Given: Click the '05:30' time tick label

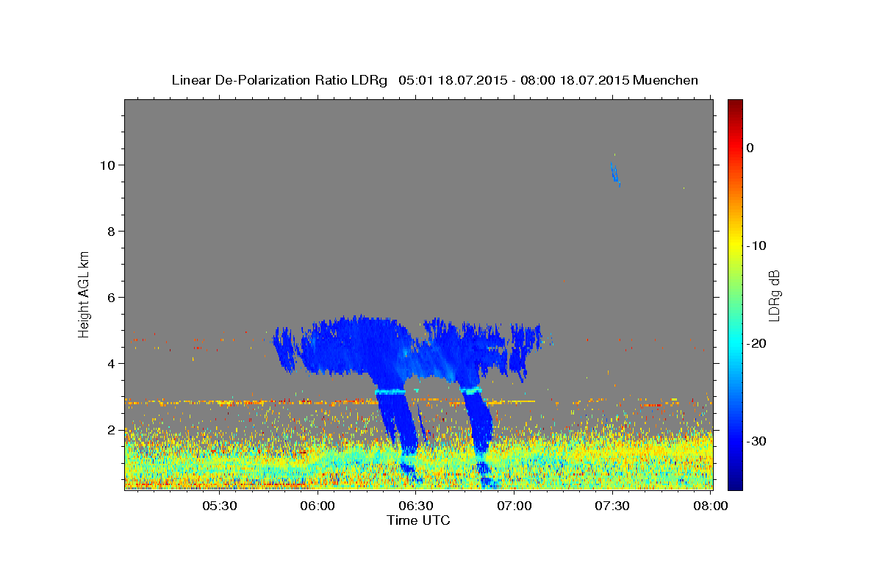Looking at the screenshot, I should pyautogui.click(x=219, y=506).
